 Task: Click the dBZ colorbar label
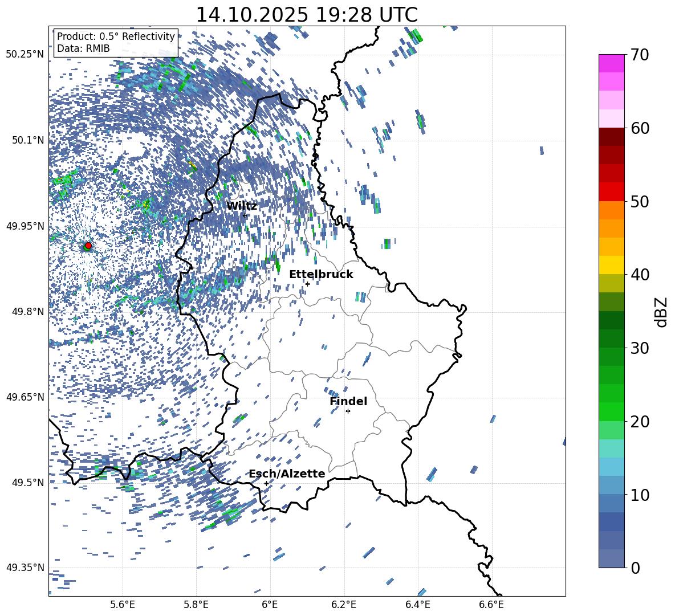[x=662, y=312]
